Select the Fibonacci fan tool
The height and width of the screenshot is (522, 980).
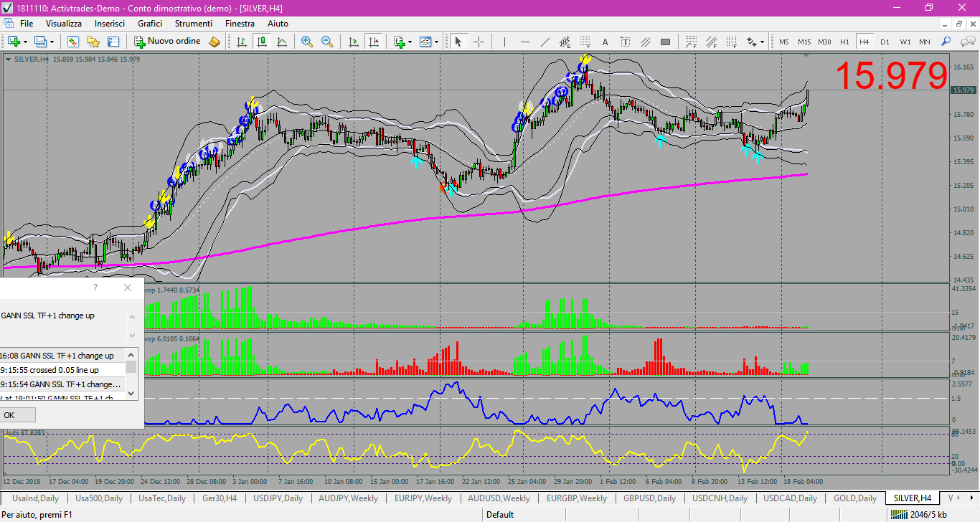click(x=711, y=42)
